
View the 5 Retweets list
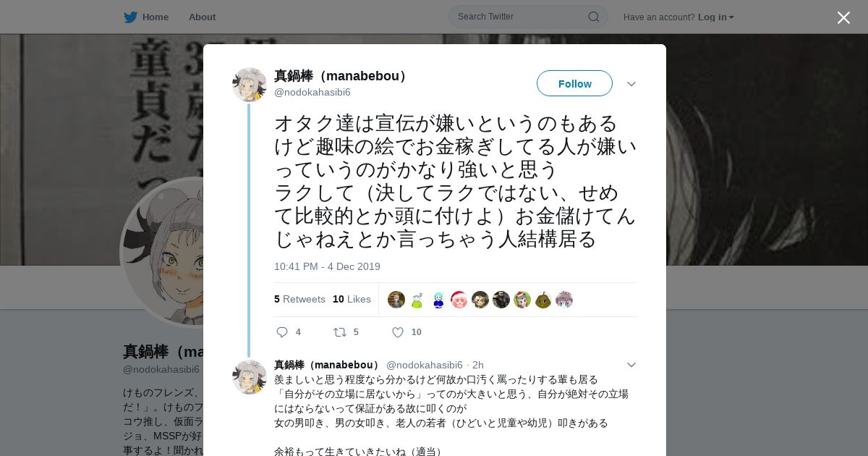point(299,299)
